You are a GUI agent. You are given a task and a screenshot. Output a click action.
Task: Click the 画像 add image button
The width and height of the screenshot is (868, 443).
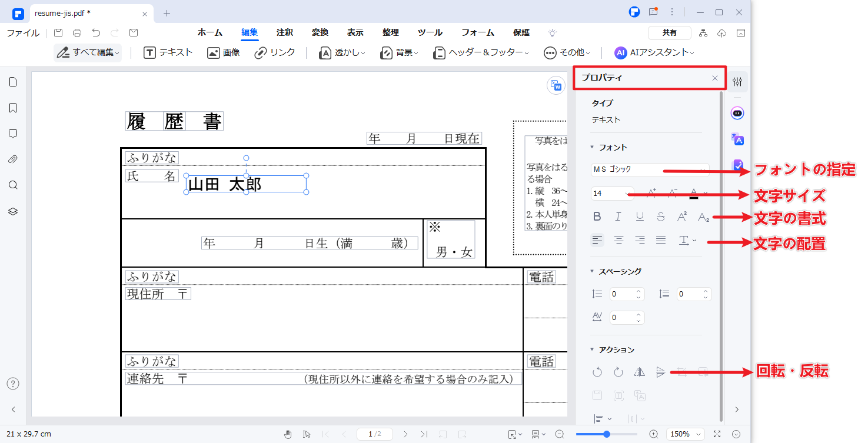[x=224, y=52]
